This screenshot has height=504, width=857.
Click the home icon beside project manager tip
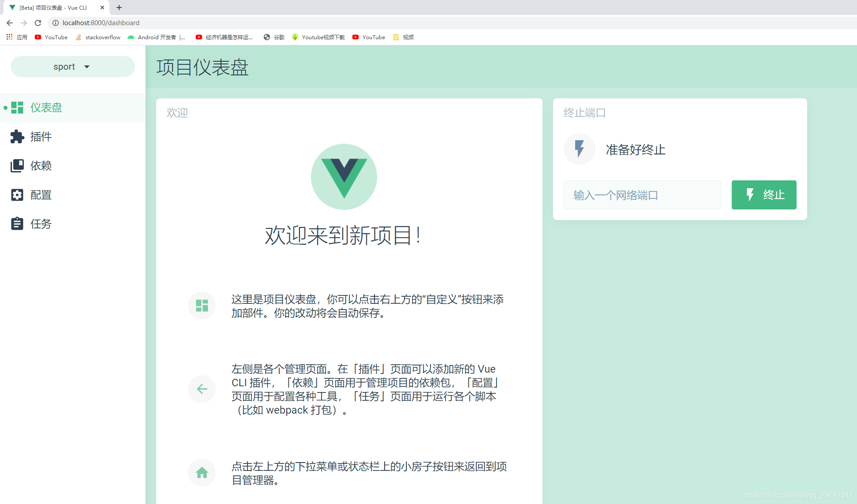pyautogui.click(x=202, y=472)
